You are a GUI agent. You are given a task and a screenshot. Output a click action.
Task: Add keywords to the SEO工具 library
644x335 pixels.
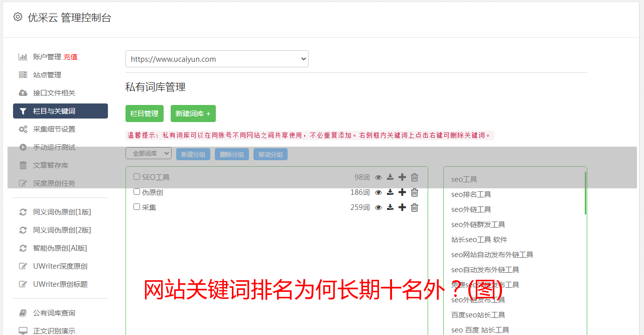(402, 177)
